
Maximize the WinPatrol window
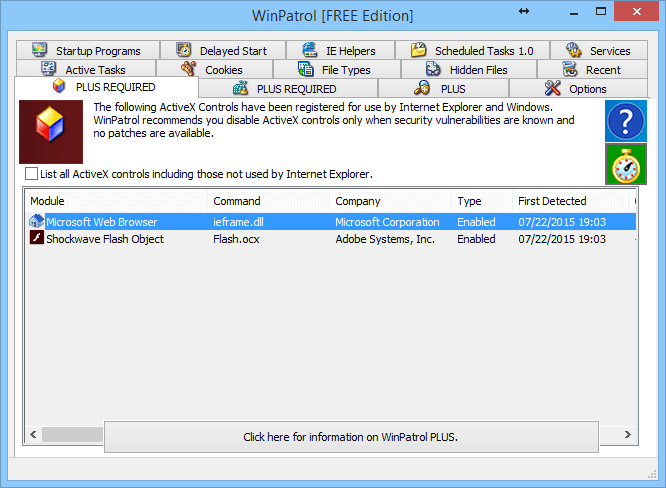601,11
